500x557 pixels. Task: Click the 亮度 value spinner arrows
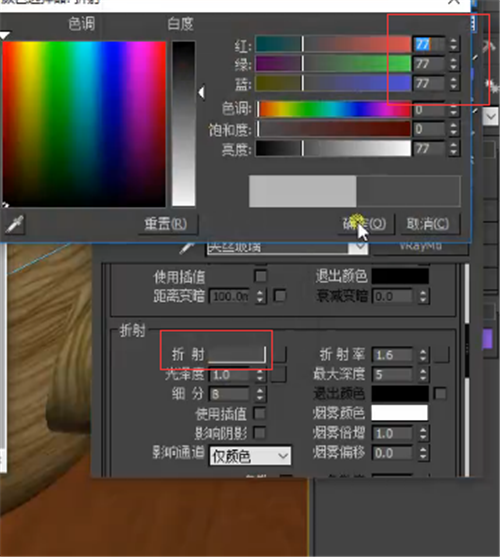tap(453, 148)
